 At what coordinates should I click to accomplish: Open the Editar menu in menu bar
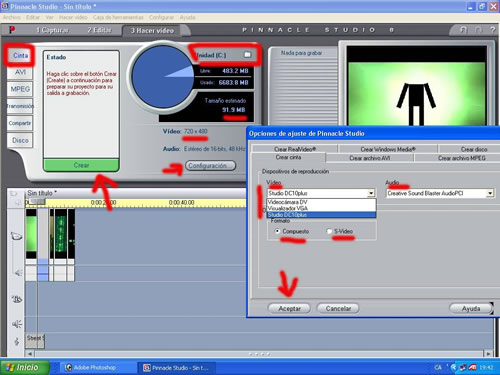pos(33,17)
